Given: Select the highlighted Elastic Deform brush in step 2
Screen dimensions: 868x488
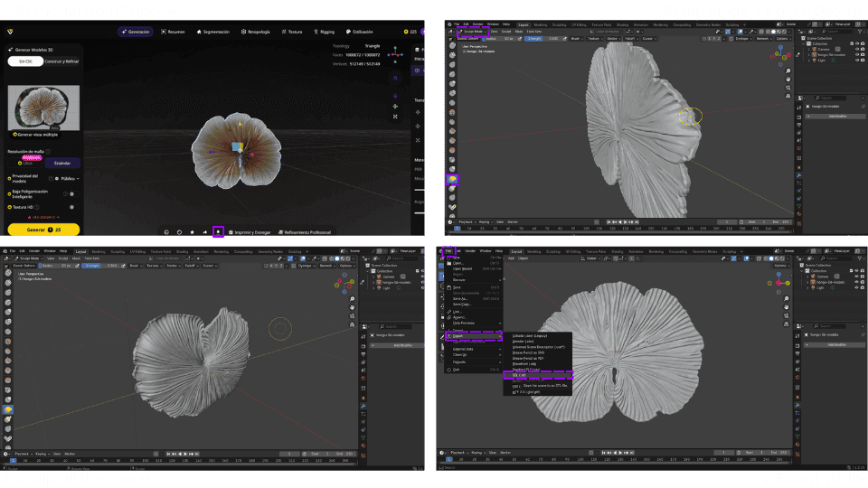Looking at the screenshot, I should pos(452,179).
